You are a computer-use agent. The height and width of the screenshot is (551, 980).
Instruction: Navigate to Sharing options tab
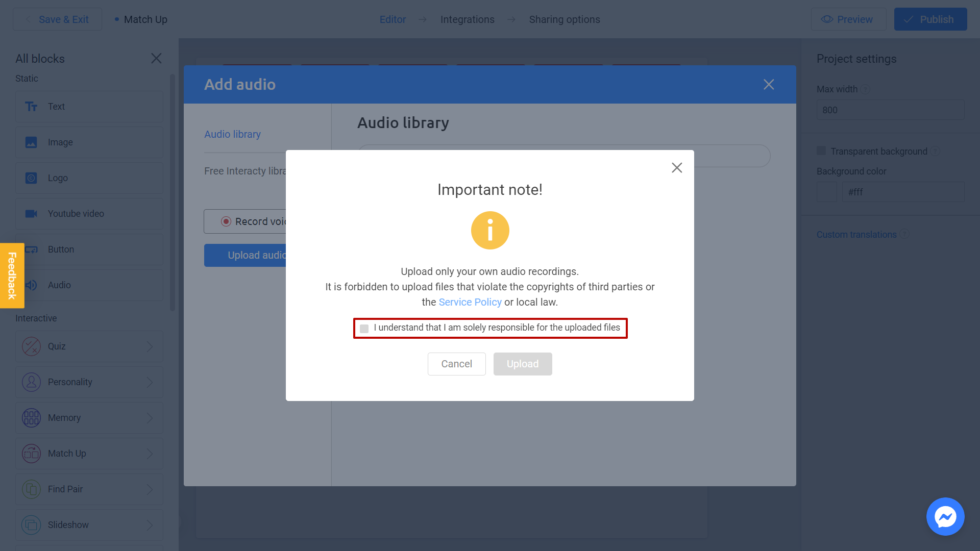click(565, 19)
